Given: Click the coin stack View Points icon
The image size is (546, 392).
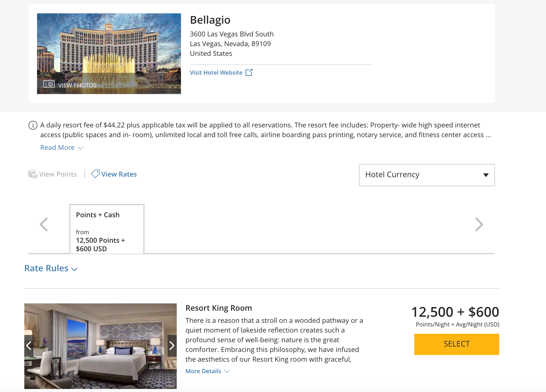Looking at the screenshot, I should pyautogui.click(x=33, y=174).
